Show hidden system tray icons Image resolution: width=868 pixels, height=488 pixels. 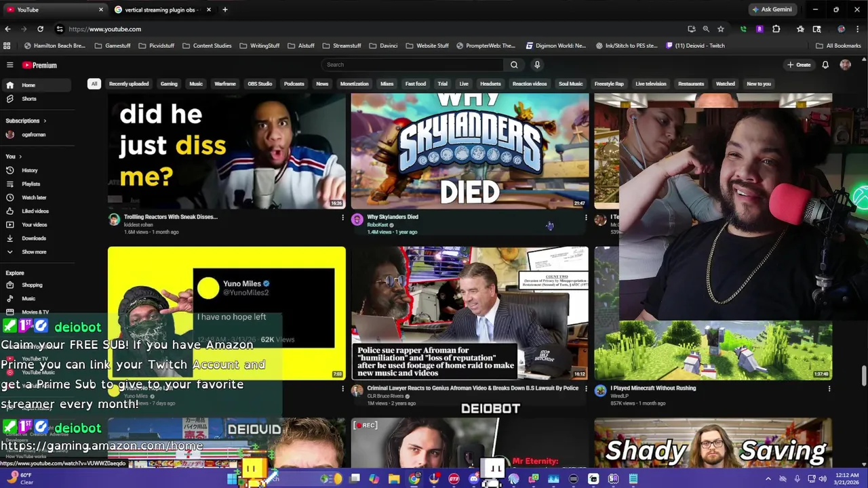pyautogui.click(x=768, y=479)
